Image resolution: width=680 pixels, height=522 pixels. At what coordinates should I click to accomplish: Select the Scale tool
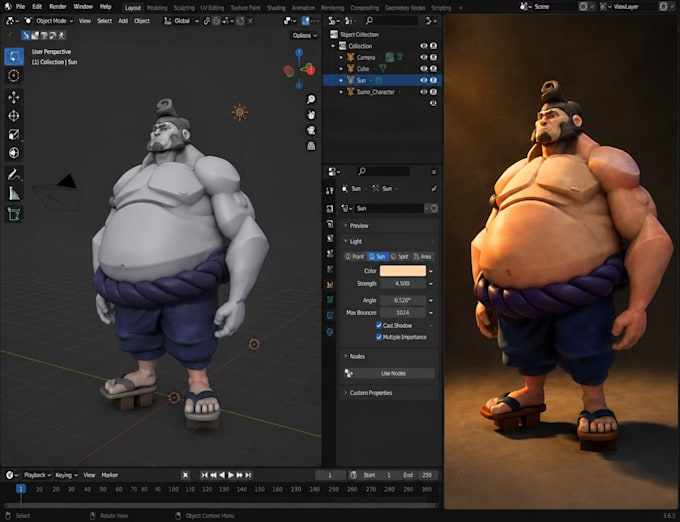14,134
